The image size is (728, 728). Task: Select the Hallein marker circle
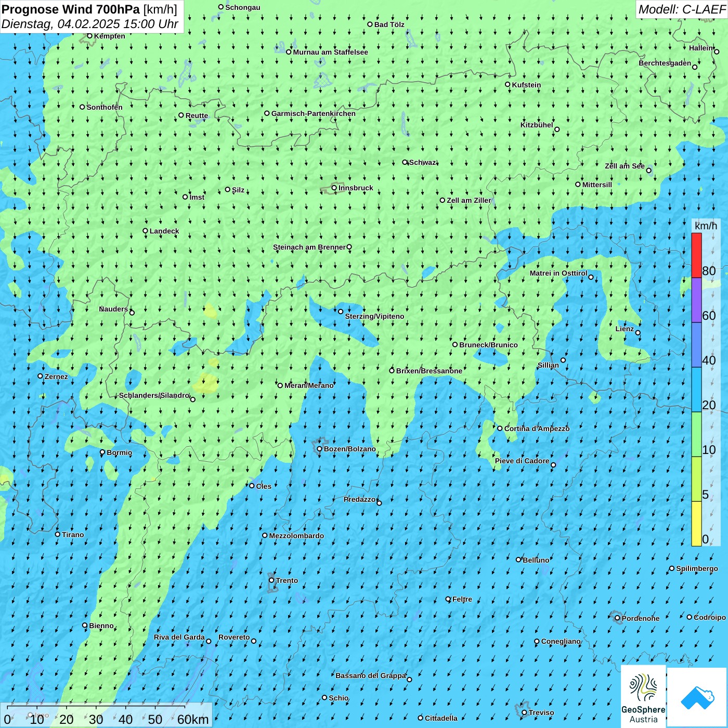click(x=717, y=51)
